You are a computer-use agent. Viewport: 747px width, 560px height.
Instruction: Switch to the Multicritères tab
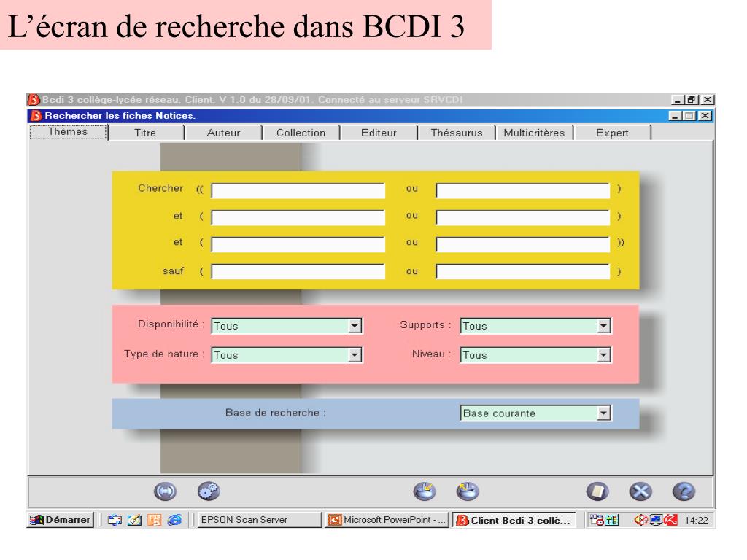534,133
